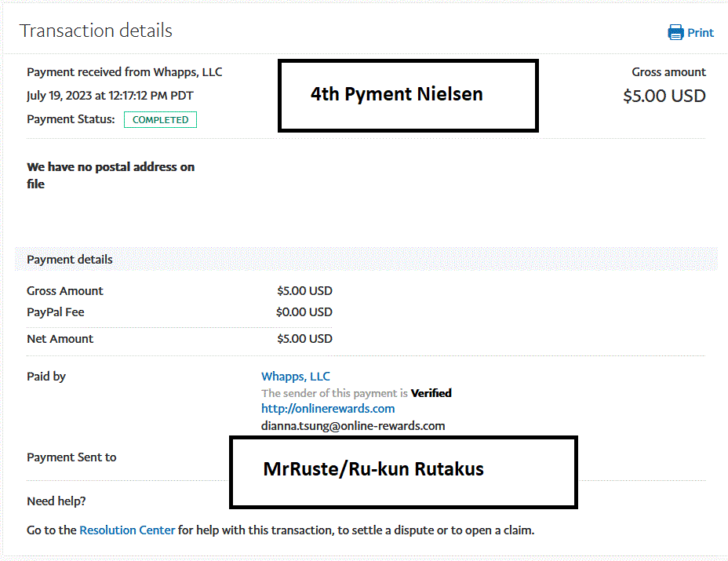Click the "4th Pyment Nielsen" annotation box
This screenshot has width=728, height=561.
[x=408, y=96]
